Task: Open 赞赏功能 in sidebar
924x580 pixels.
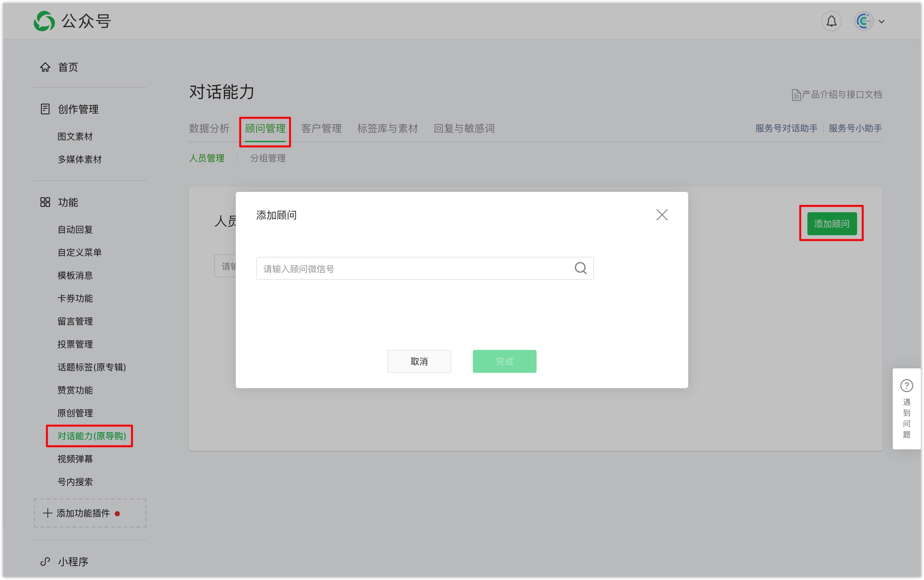Action: pos(75,390)
